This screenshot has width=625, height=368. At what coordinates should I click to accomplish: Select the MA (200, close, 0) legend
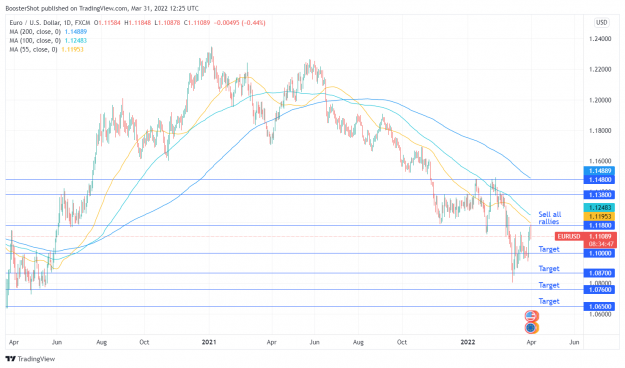pos(35,31)
